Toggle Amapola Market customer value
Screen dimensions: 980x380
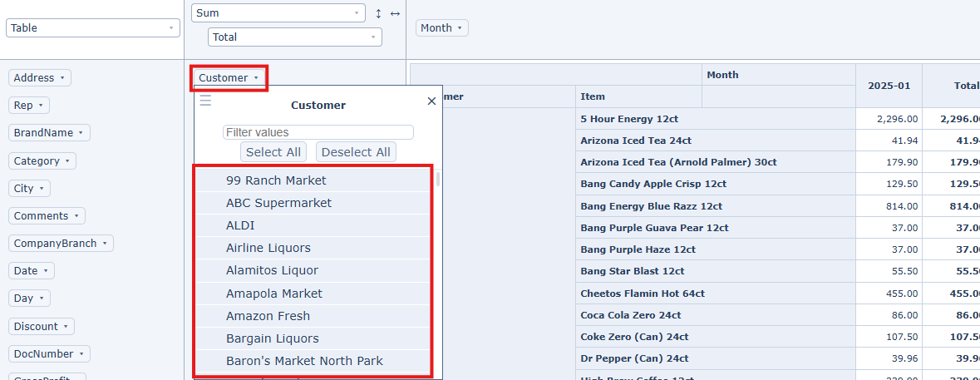click(x=313, y=294)
